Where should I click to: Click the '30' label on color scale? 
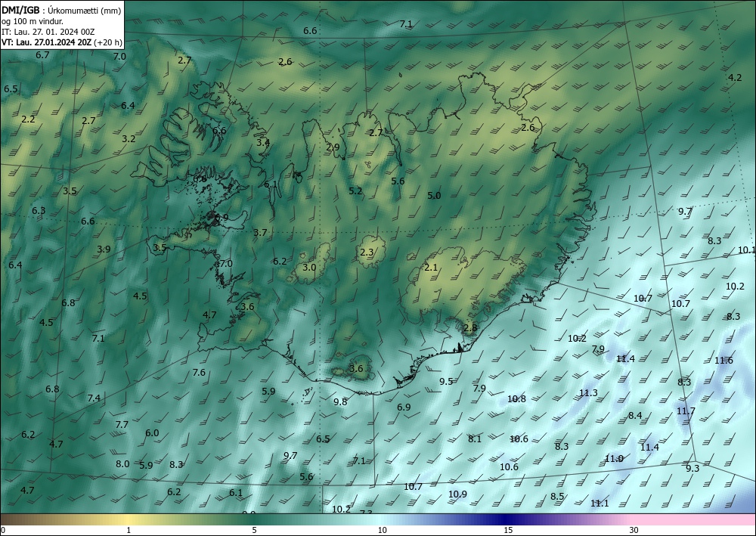coord(634,530)
